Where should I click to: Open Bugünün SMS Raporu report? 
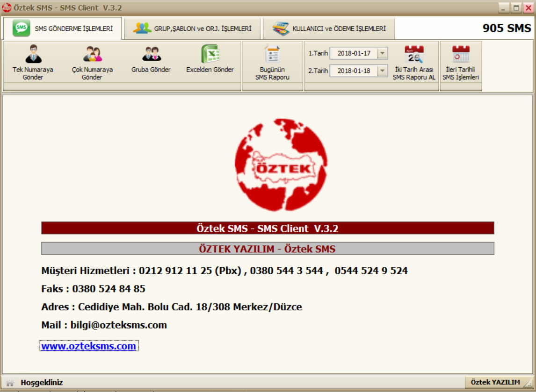tap(273, 63)
